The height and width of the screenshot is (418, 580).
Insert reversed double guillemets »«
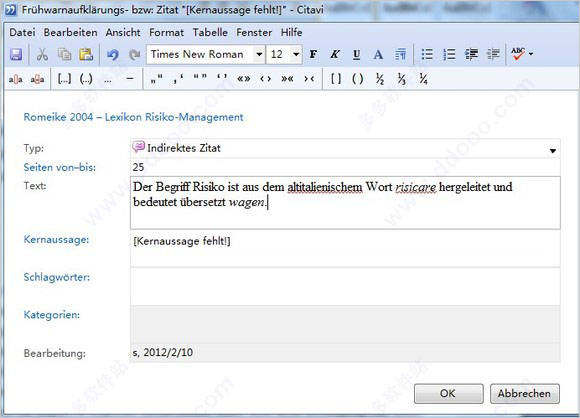coord(287,79)
